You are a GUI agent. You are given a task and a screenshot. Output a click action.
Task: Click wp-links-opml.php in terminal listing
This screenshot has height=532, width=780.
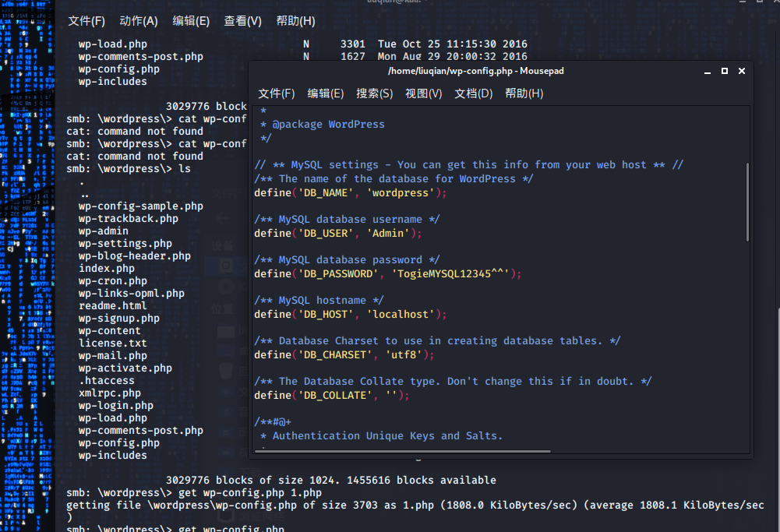point(132,294)
